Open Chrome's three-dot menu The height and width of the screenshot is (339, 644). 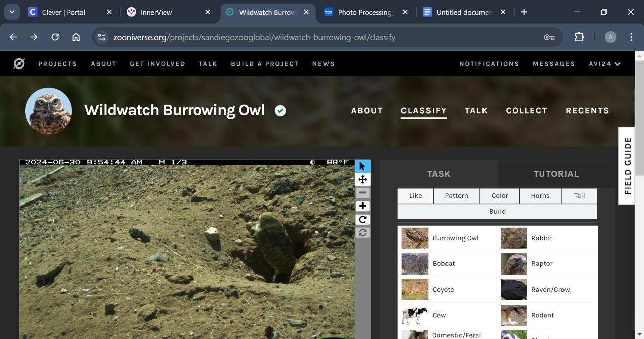pyautogui.click(x=631, y=37)
